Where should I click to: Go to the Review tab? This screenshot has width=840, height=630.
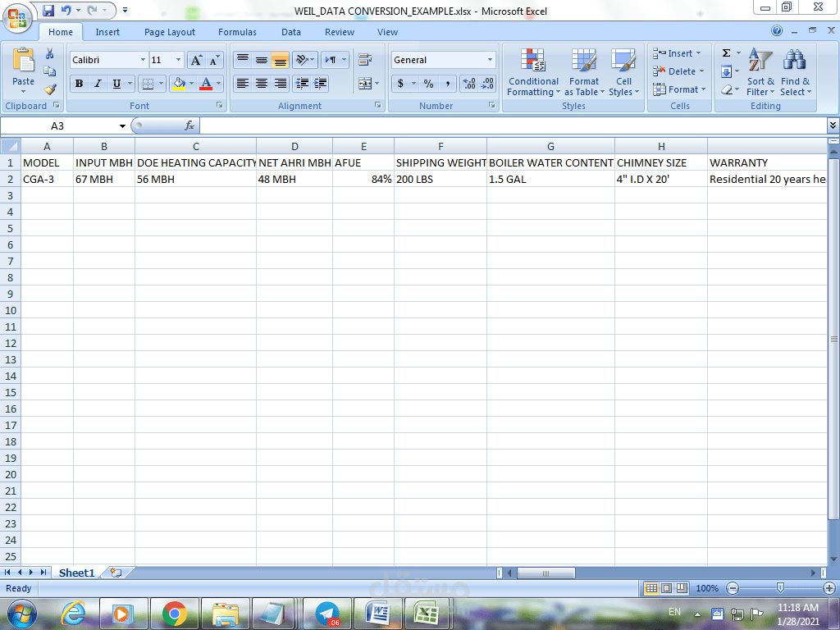[x=340, y=32]
